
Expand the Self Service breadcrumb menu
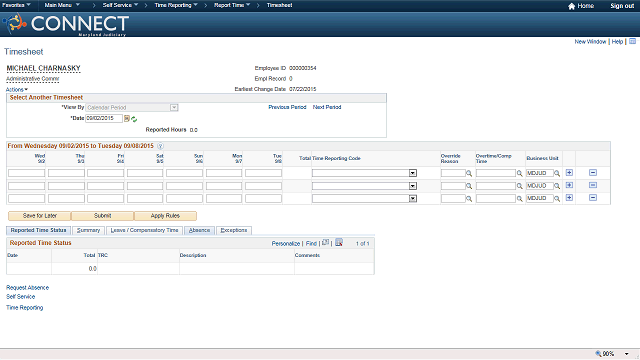click(x=120, y=5)
